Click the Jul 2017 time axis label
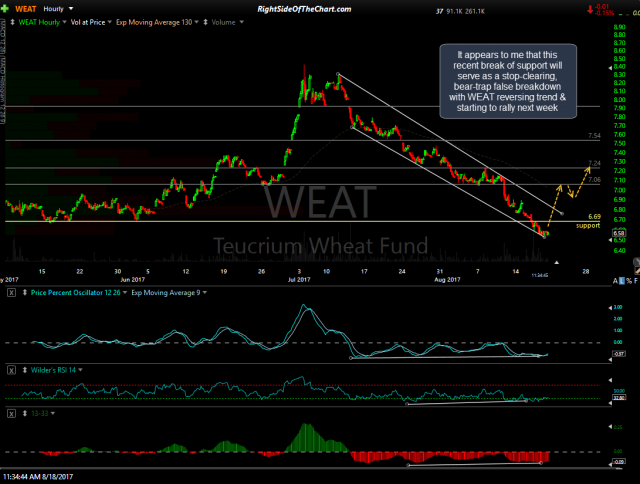Screen dimensions: 640x484 [299, 280]
